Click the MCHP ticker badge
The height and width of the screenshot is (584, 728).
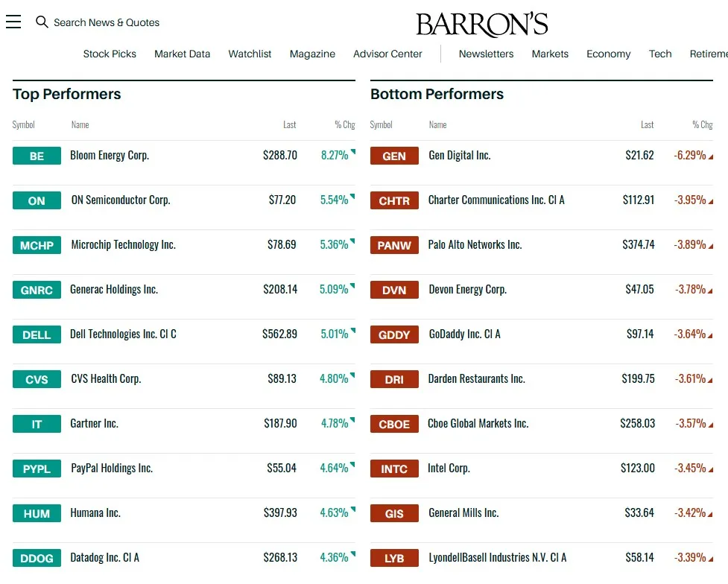[37, 245]
